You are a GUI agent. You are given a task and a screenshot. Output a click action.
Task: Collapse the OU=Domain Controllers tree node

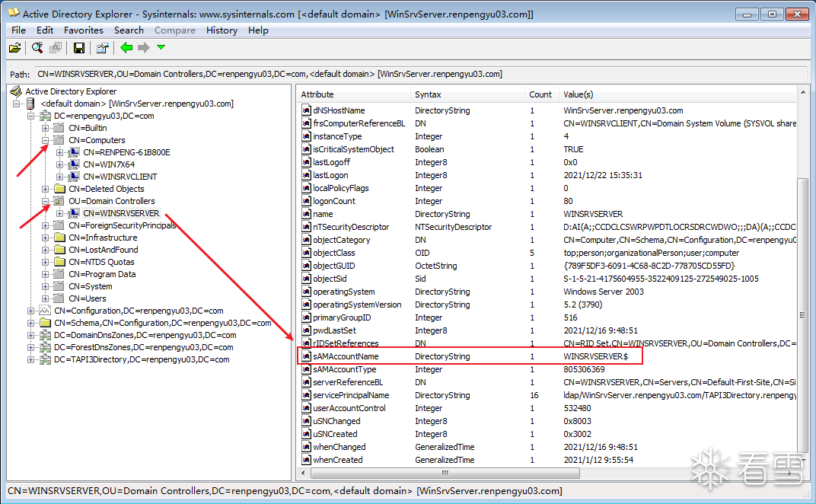pos(45,201)
